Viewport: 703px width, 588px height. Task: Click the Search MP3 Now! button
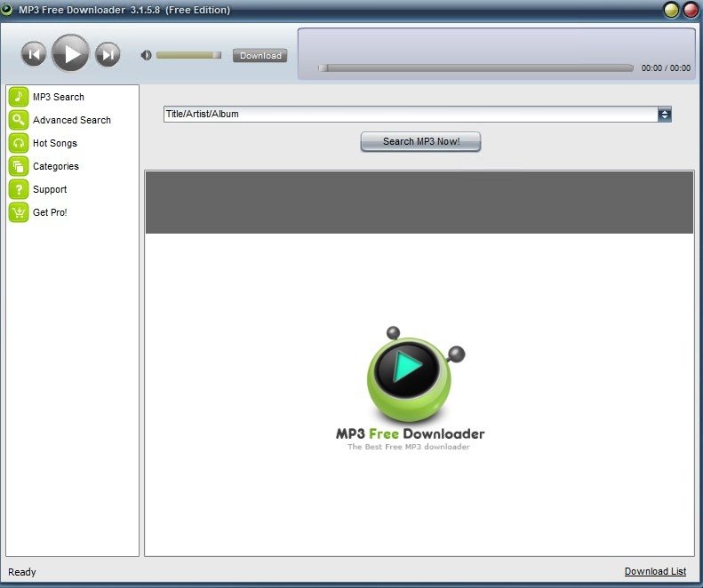tap(420, 141)
